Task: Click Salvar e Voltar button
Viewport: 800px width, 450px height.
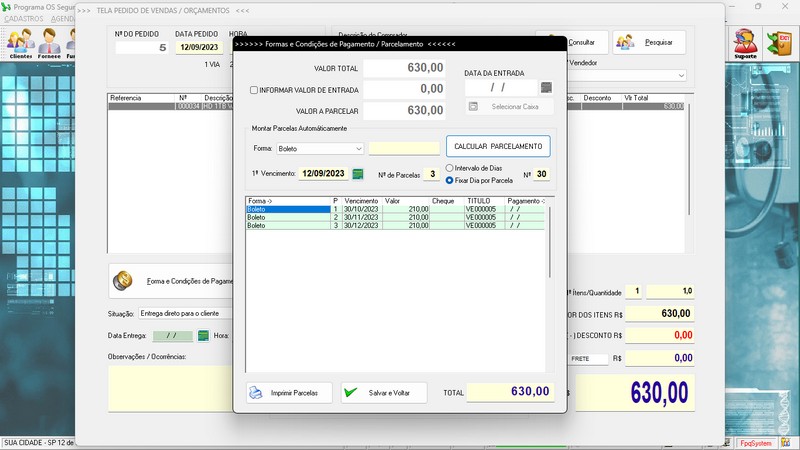Action: click(384, 393)
